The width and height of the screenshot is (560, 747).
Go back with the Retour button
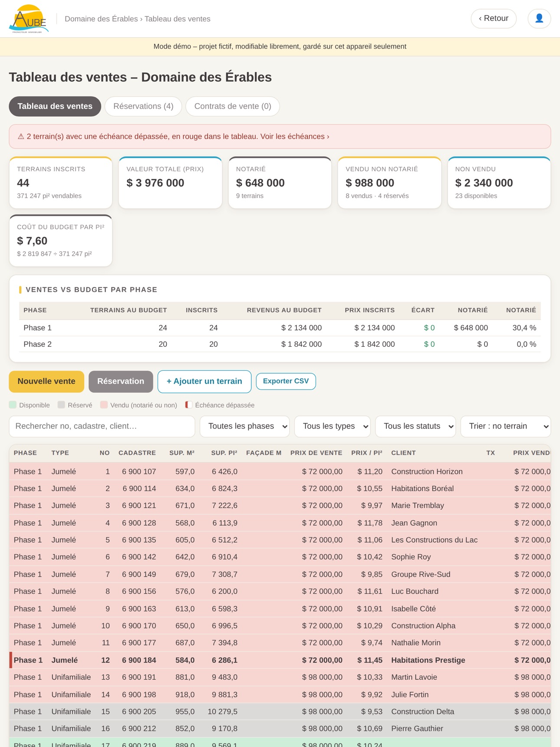click(494, 19)
